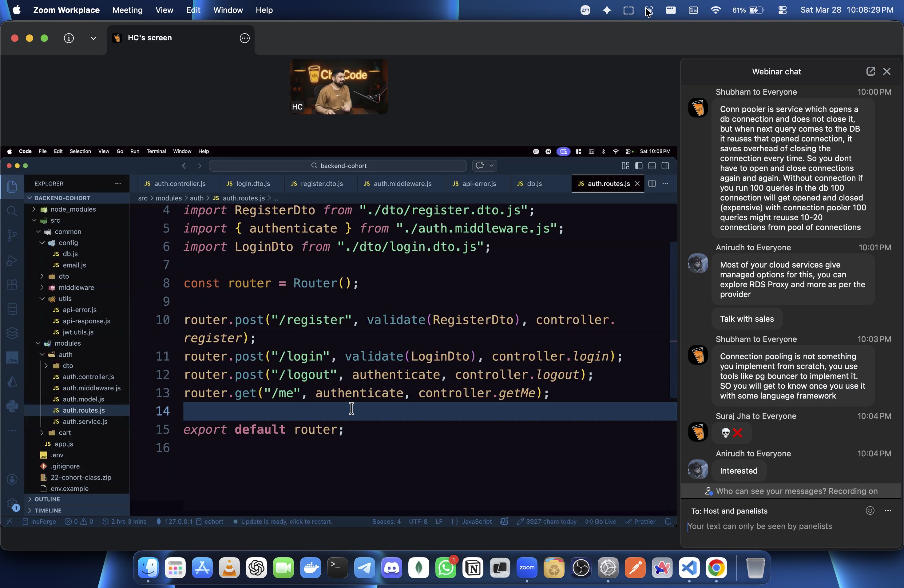Screen dimensions: 904x588
Task: Open the emoji picker in chat
Action: (x=870, y=511)
